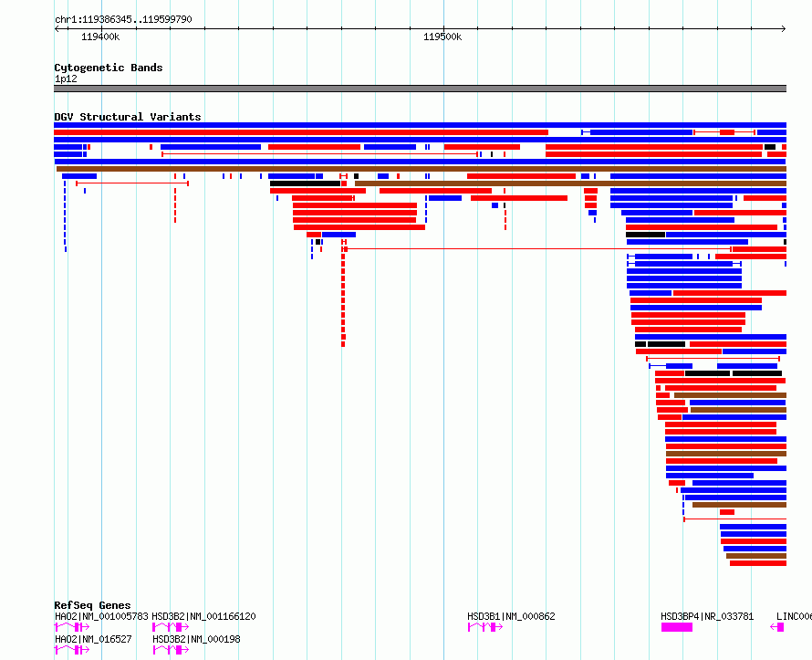Select the HSD3B2|NM_001166120 gene glyph
This screenshot has width=812, height=660.
pyautogui.click(x=171, y=627)
